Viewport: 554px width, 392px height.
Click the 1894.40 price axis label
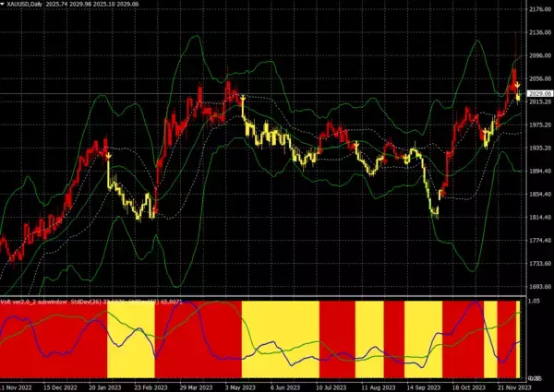click(x=539, y=172)
